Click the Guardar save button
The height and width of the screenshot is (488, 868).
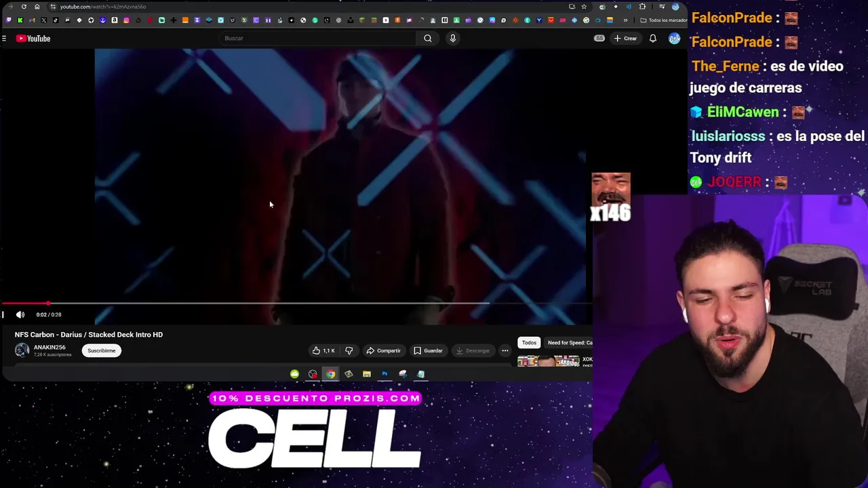point(429,350)
